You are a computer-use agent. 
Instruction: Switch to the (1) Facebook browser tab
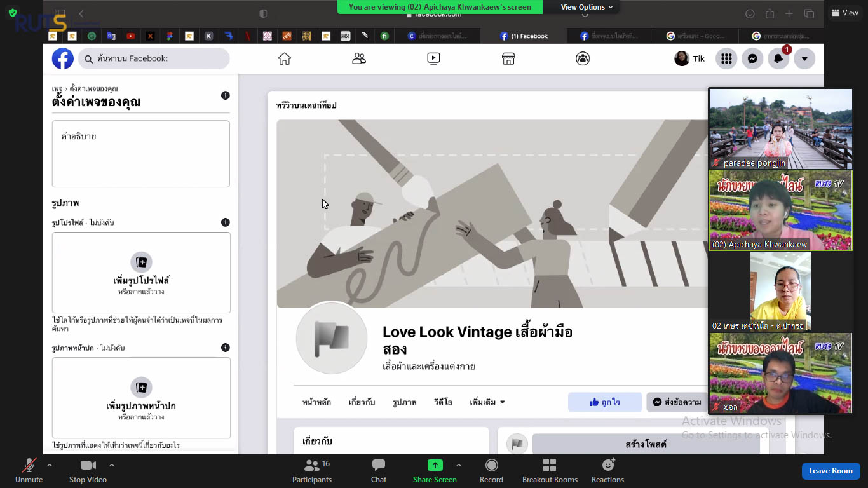[524, 36]
